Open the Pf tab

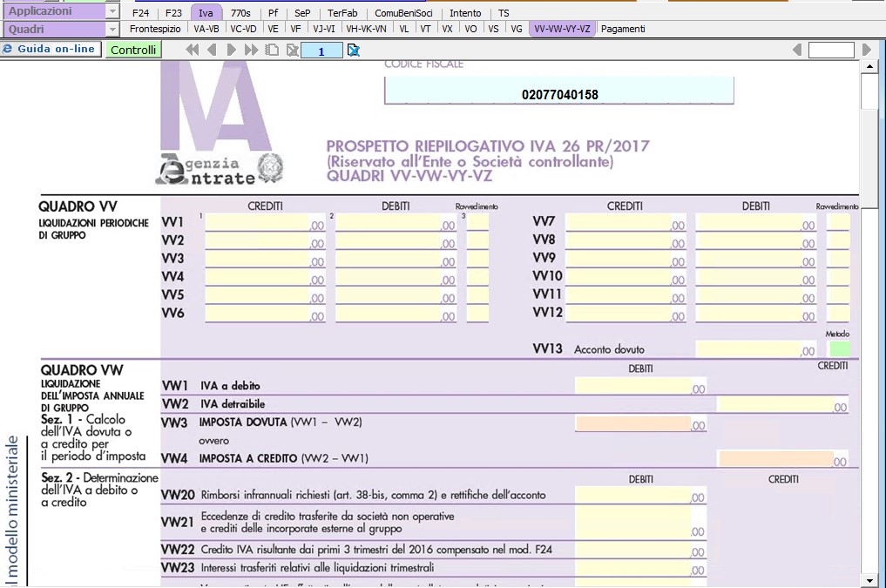pos(274,13)
